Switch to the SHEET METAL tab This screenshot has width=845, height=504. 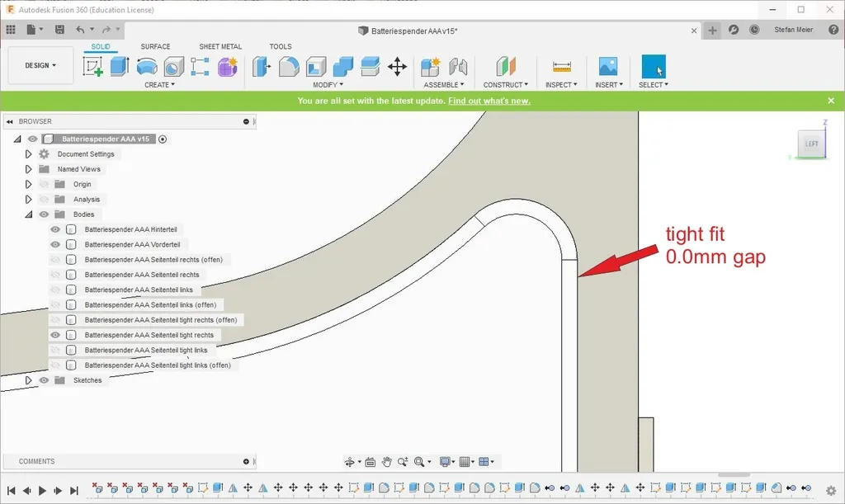pyautogui.click(x=220, y=47)
